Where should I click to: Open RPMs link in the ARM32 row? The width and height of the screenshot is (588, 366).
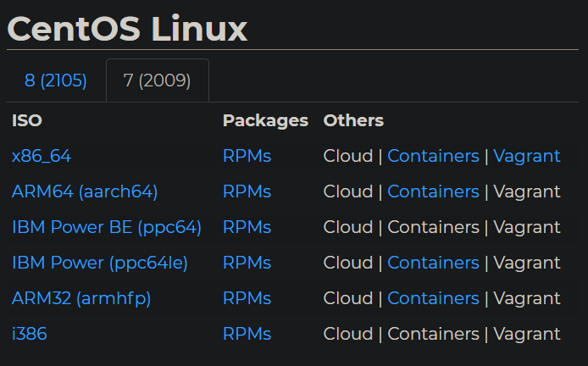click(247, 298)
